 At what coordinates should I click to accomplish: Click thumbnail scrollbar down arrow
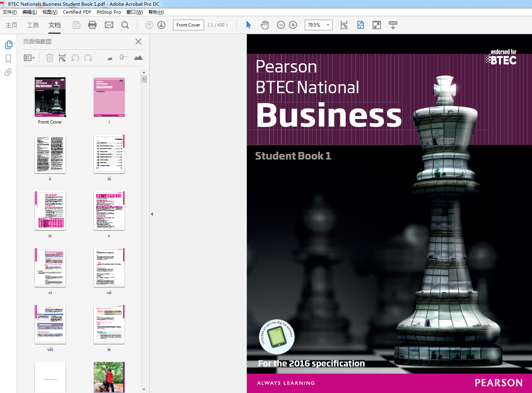pyautogui.click(x=144, y=389)
